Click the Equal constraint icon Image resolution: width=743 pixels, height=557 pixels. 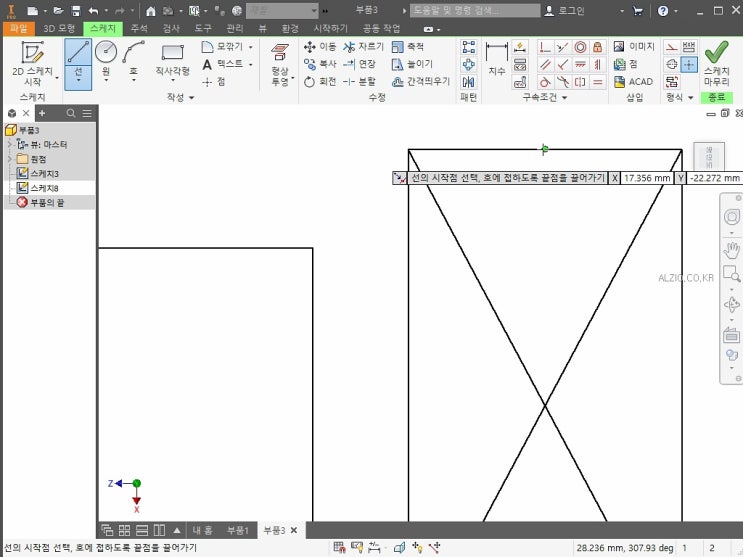[x=598, y=82]
